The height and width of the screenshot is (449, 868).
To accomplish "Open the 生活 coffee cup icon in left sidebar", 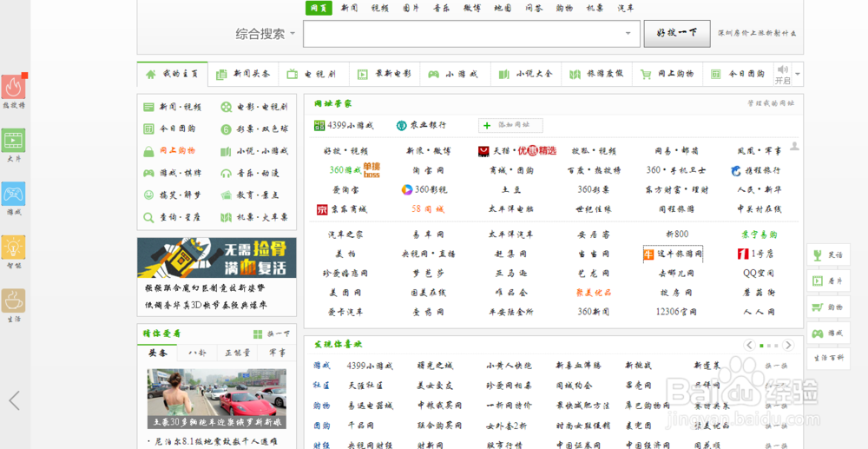I will (13, 300).
